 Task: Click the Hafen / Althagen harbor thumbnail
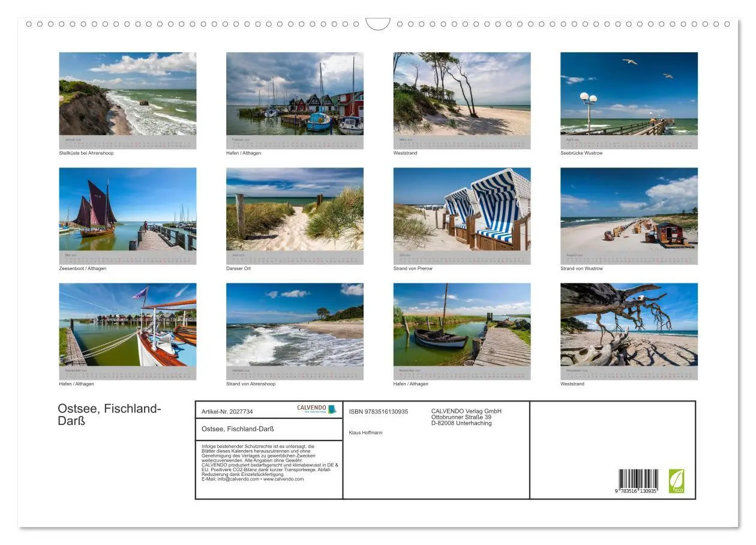point(295,99)
